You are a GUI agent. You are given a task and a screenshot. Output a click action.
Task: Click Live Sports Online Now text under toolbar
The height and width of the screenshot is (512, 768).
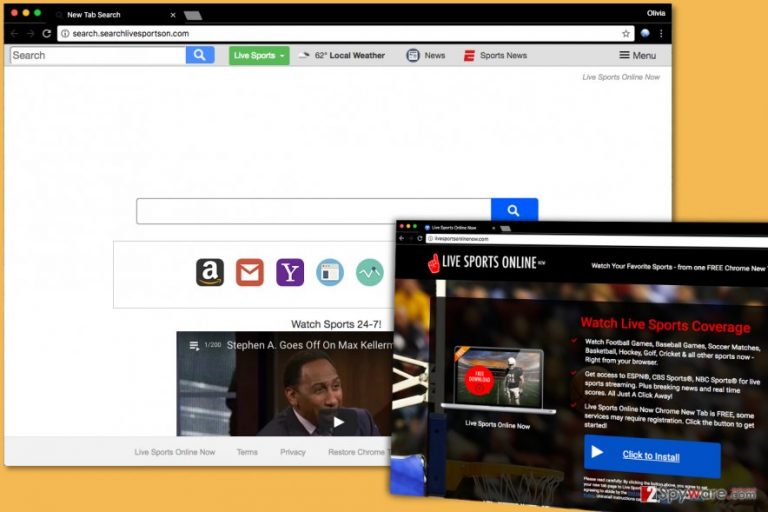(621, 77)
